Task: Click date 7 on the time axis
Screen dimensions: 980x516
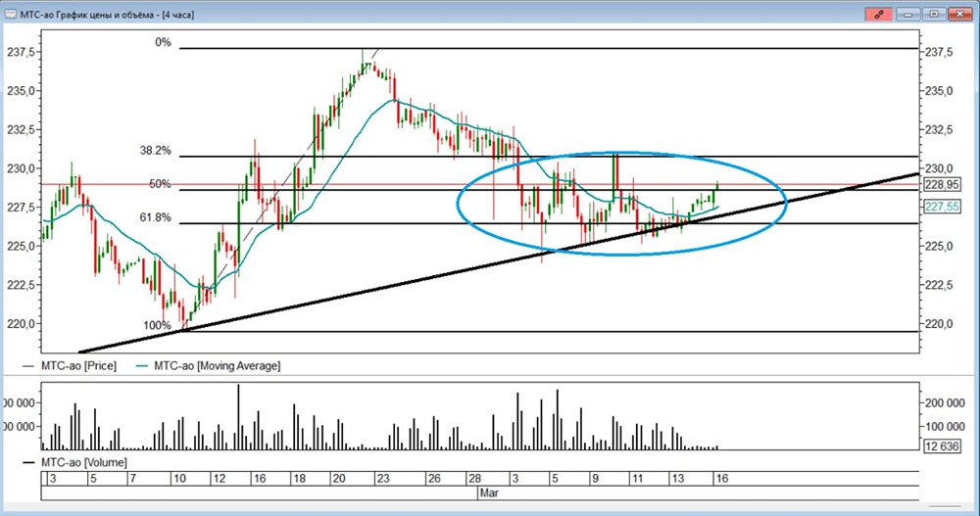Action: (x=132, y=479)
